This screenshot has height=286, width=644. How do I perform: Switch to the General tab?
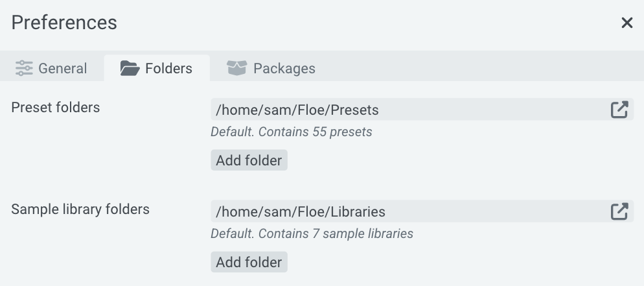point(52,68)
